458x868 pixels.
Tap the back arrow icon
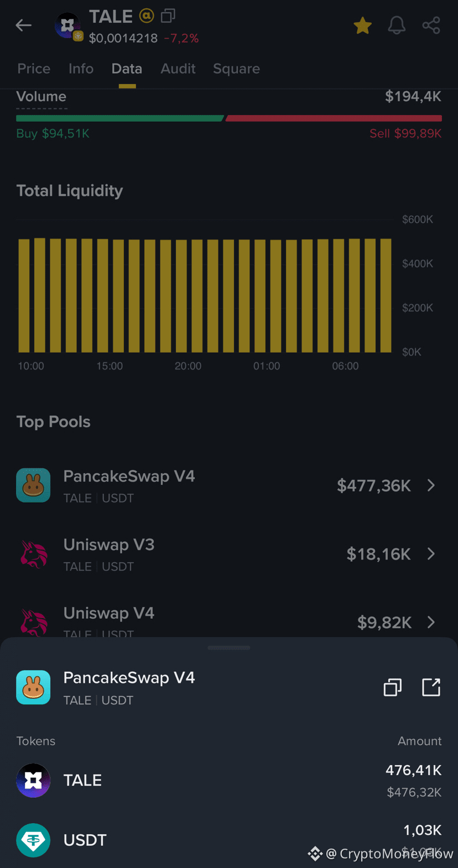[23, 25]
